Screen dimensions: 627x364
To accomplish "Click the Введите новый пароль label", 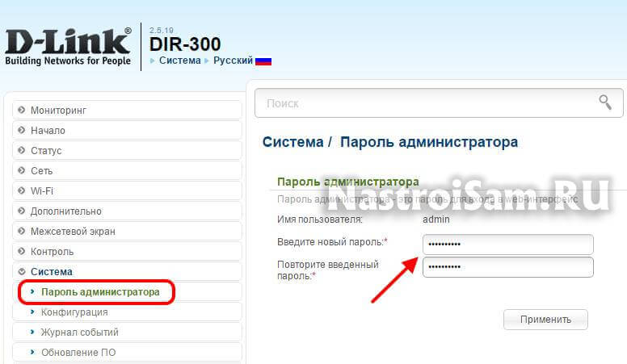I will click(x=332, y=242).
